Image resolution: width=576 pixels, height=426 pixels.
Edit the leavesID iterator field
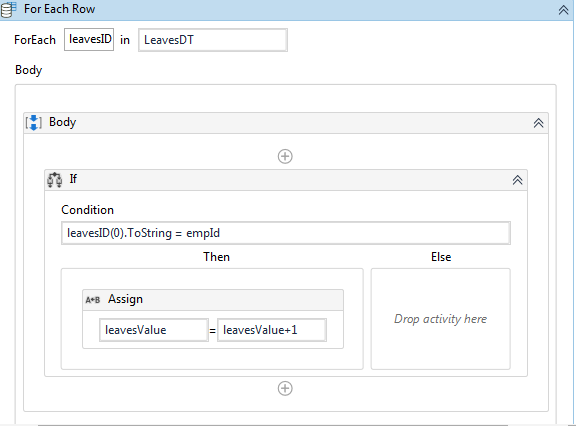tap(89, 39)
